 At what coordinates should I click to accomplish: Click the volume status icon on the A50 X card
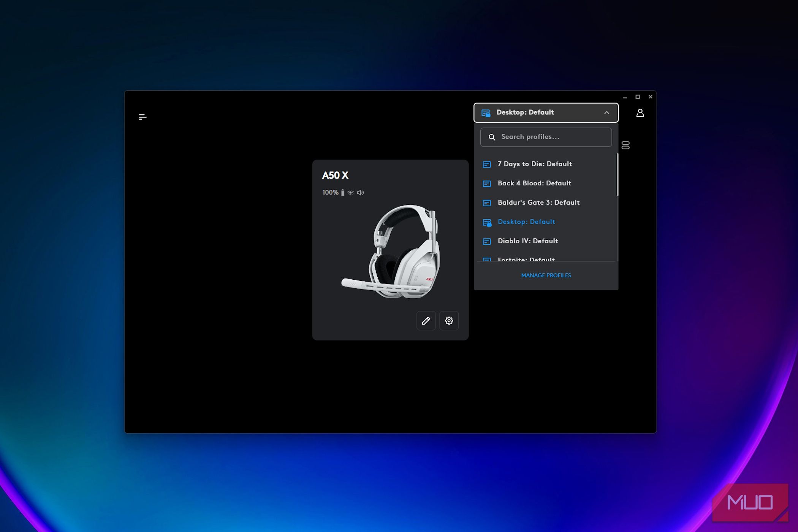click(x=359, y=192)
